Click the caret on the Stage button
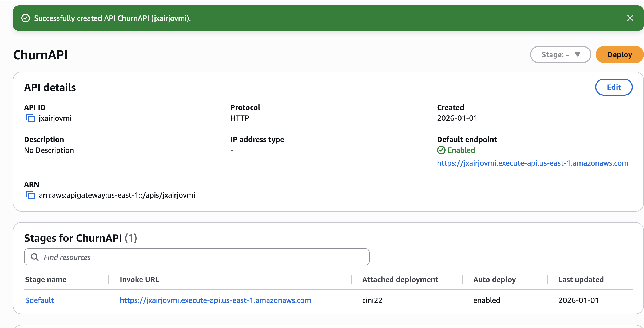The image size is (644, 328). (x=577, y=54)
